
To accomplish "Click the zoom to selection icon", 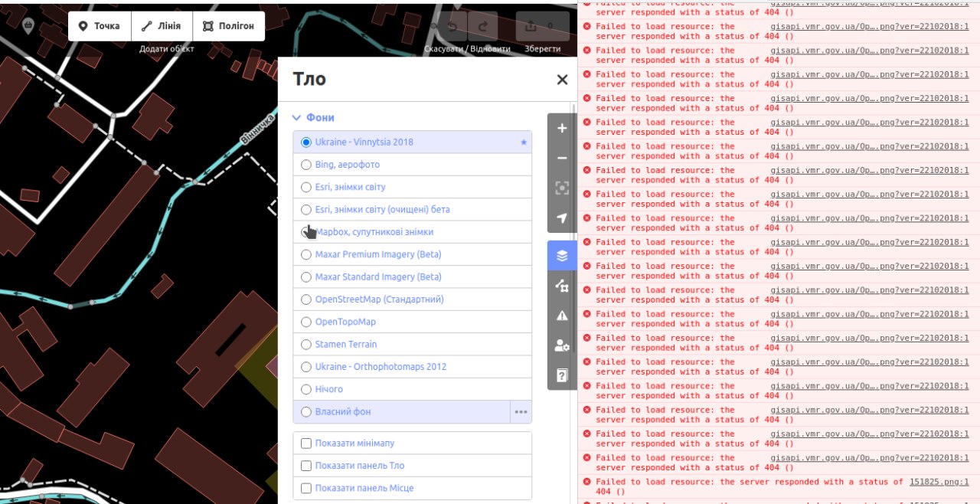I will click(x=562, y=188).
